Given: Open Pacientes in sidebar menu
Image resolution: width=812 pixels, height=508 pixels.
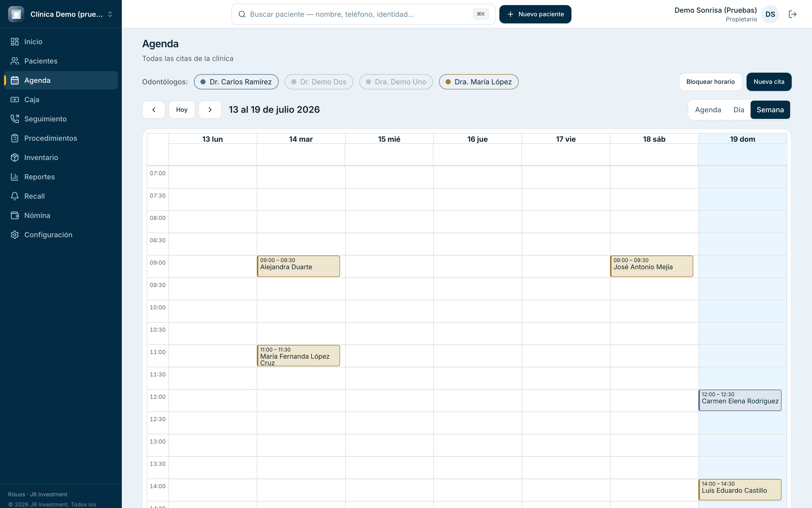Looking at the screenshot, I should pyautogui.click(x=61, y=61).
